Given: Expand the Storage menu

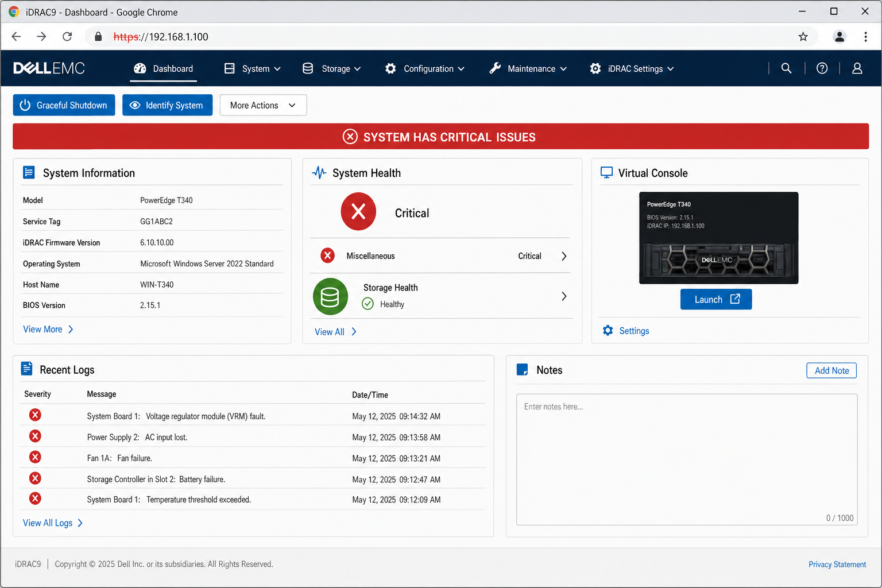Looking at the screenshot, I should pos(331,68).
